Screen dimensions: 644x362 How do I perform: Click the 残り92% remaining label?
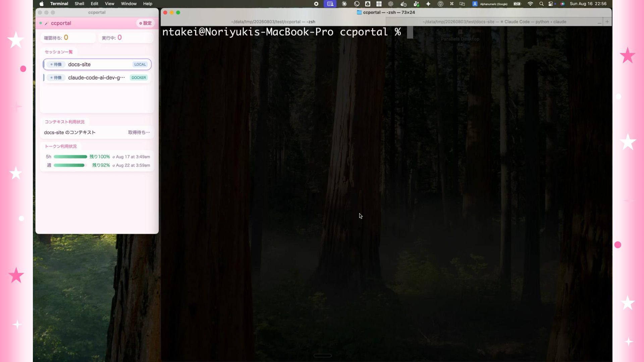coord(101,165)
